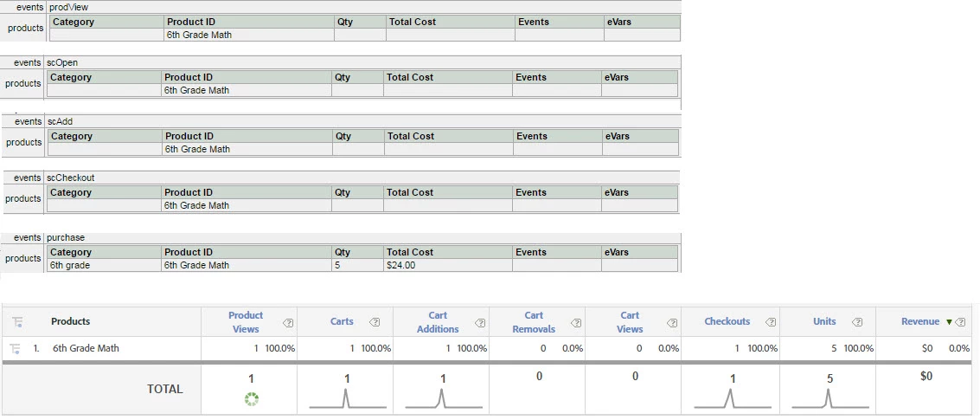Image resolution: width=980 pixels, height=420 pixels.
Task: Click the products label beside the purchase table
Action: tap(23, 259)
